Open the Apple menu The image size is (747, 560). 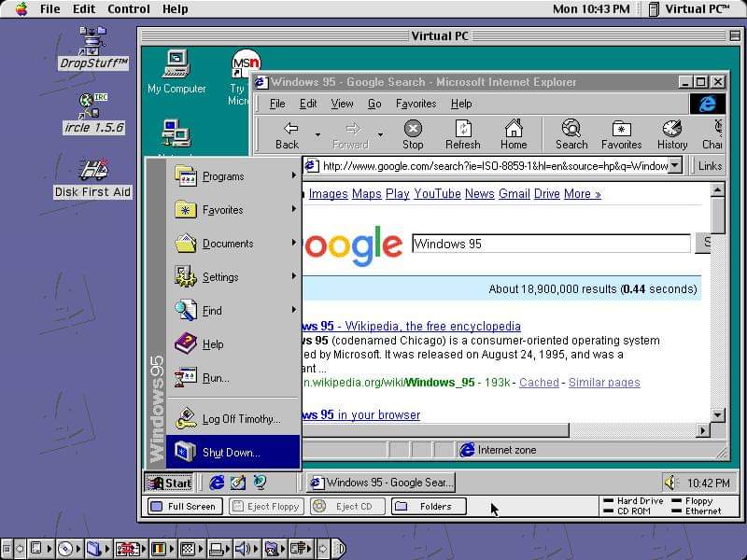[21, 8]
